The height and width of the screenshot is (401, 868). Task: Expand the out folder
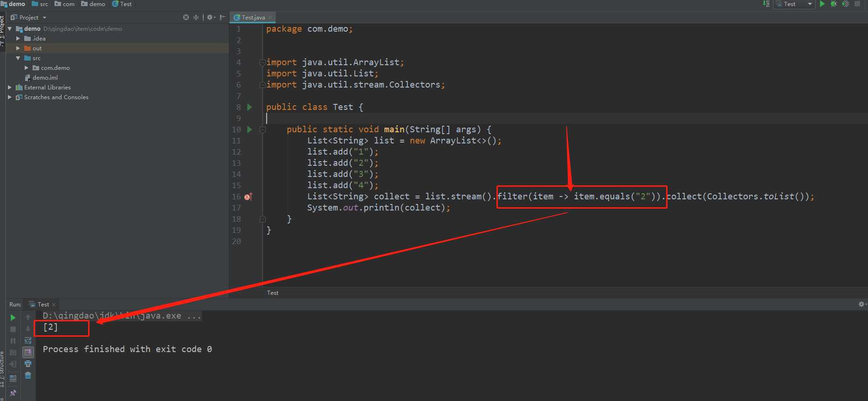pos(18,48)
